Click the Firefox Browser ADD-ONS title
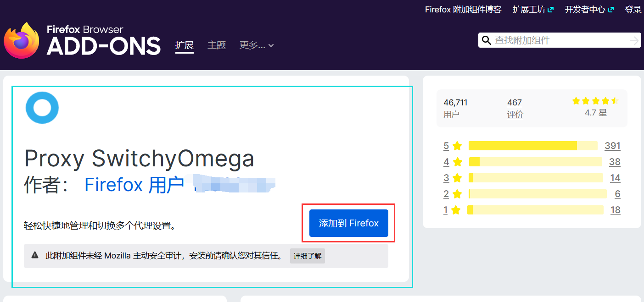 point(104,40)
